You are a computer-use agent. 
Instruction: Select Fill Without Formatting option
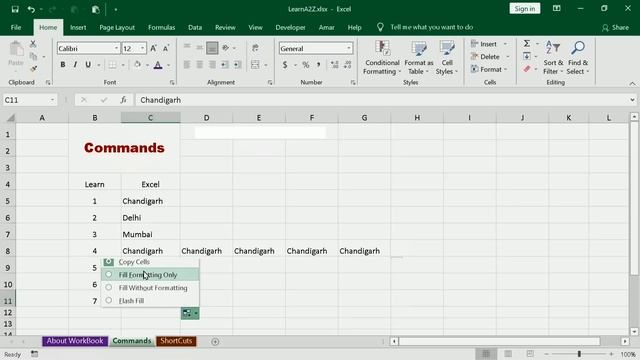(x=150, y=288)
